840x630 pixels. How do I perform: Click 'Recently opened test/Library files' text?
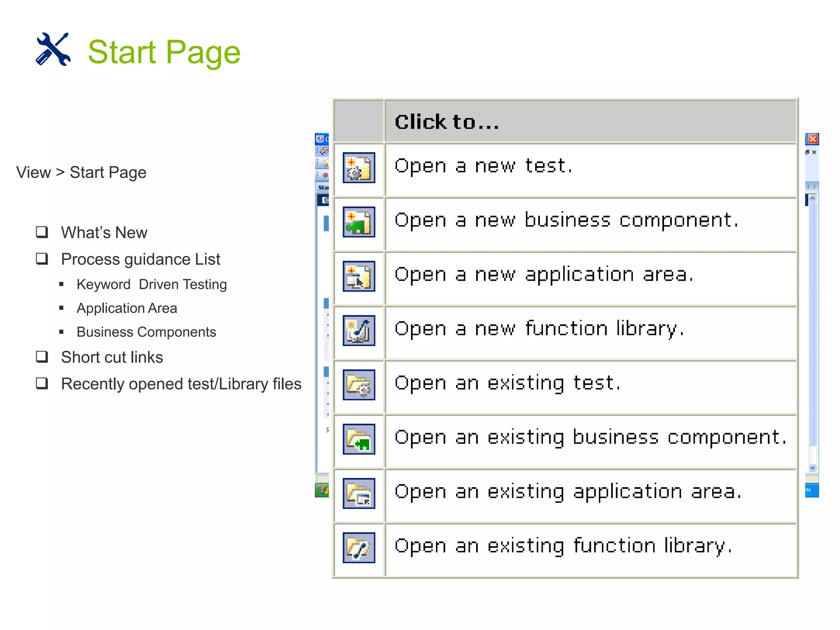pos(181,384)
